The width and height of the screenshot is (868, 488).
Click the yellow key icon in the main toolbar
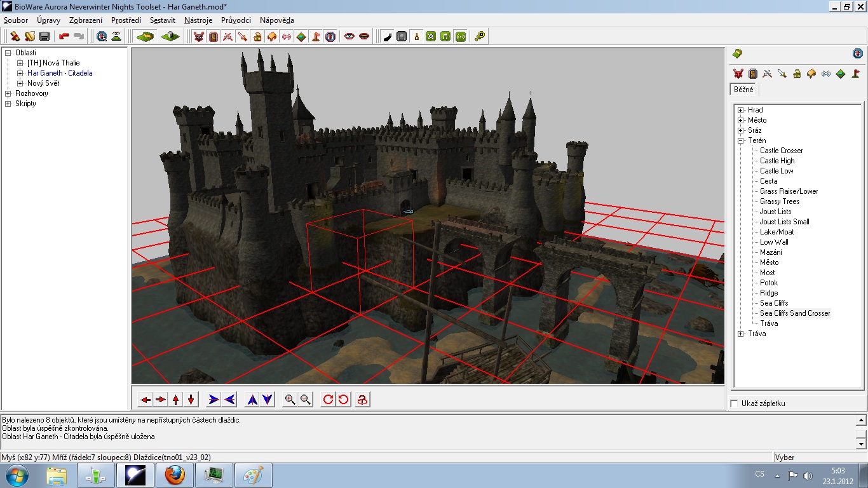point(480,36)
